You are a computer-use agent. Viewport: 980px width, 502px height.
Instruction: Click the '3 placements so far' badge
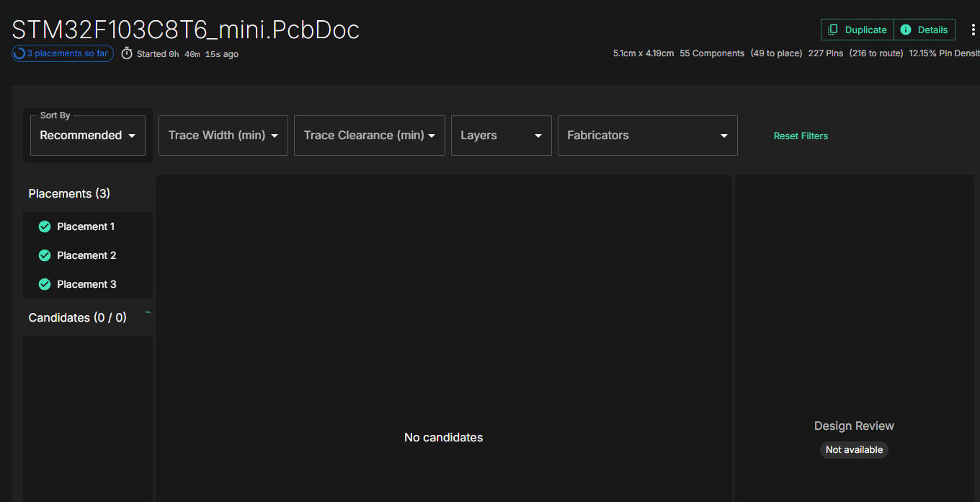click(63, 53)
